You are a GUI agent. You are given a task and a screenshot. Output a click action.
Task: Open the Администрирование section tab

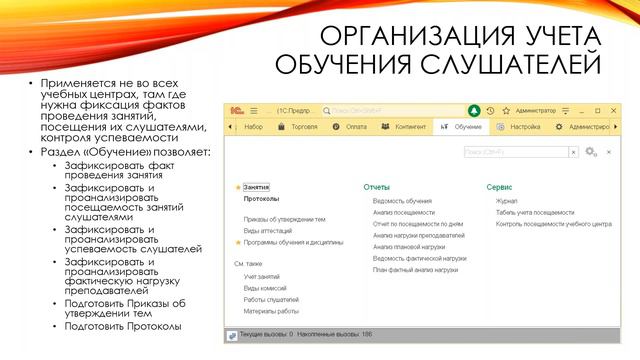(582, 127)
